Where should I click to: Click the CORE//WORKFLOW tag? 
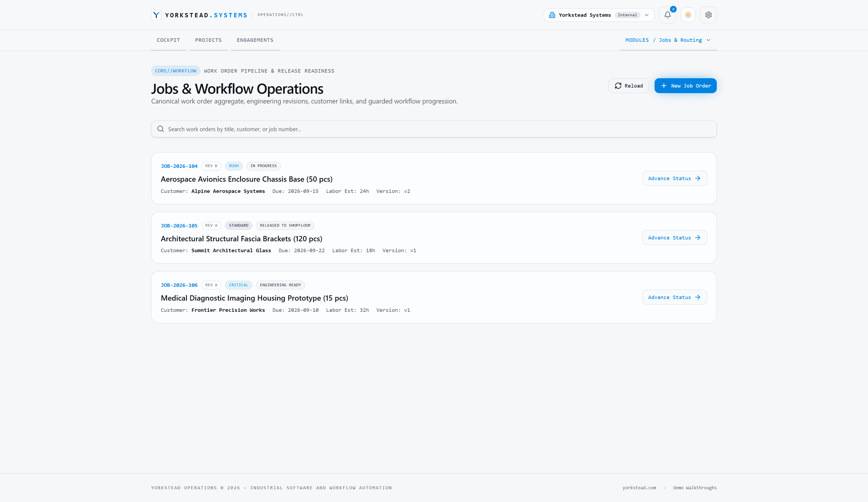point(176,71)
